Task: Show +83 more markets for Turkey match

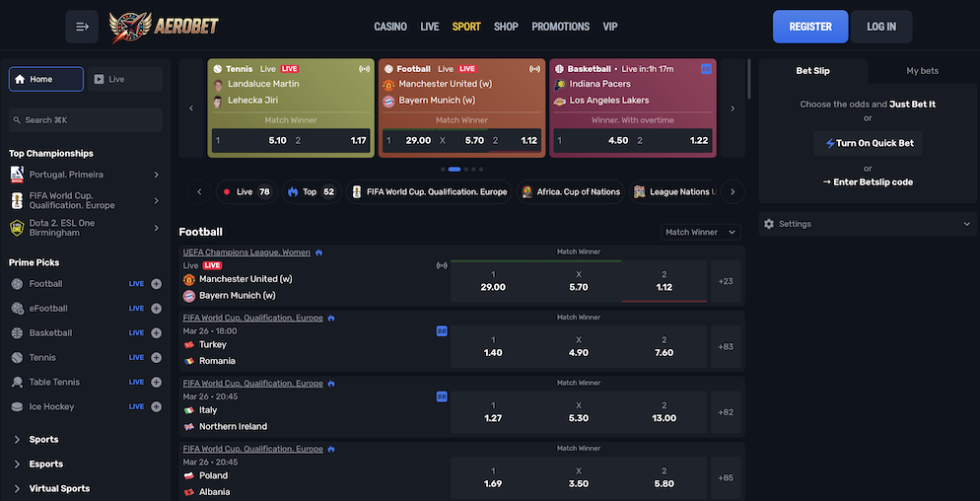Action: (x=726, y=347)
